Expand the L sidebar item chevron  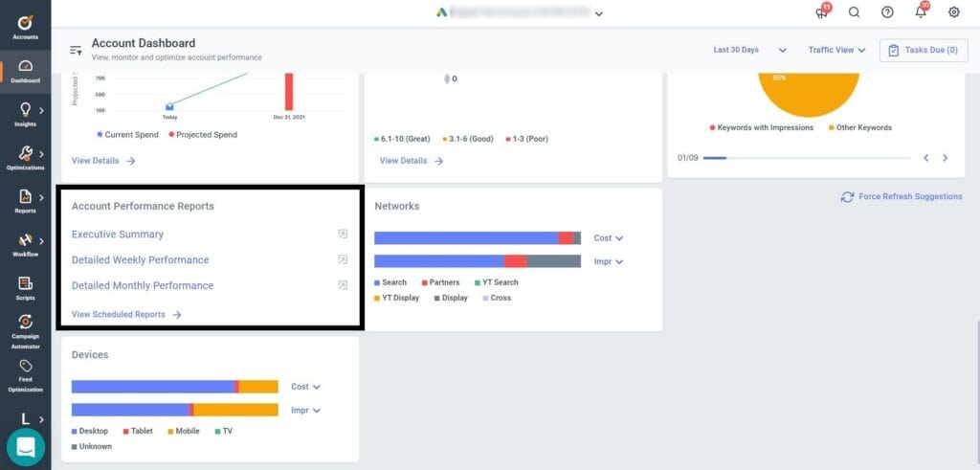coord(42,419)
